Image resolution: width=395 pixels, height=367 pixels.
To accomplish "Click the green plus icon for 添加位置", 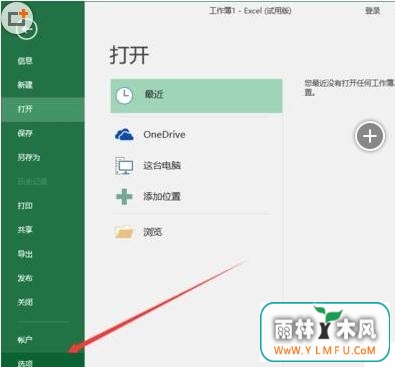I will click(x=124, y=196).
